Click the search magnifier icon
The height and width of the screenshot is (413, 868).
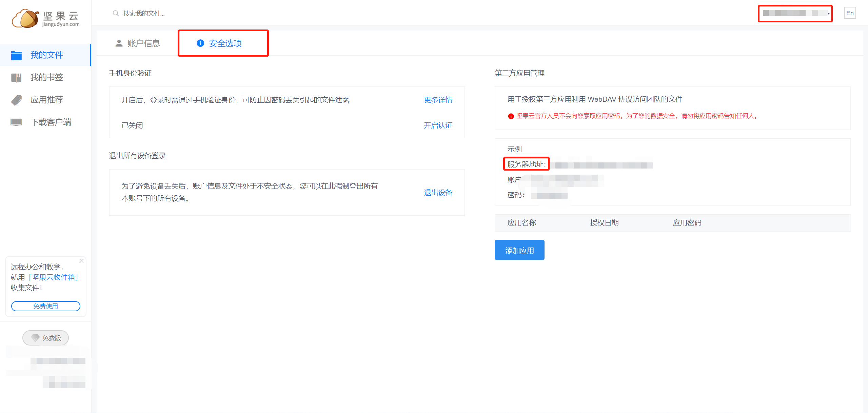(x=116, y=14)
